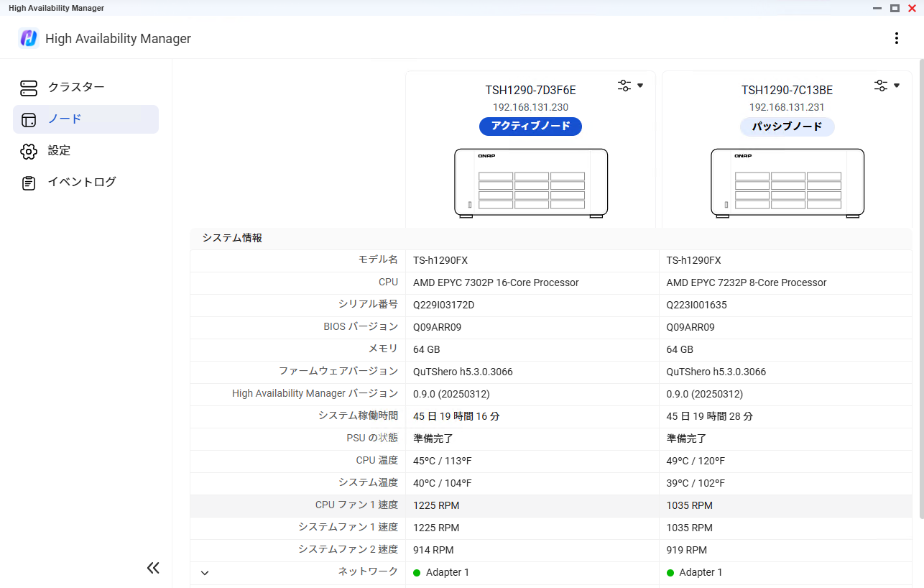924x588 pixels.
Task: Go to the 設定 page
Action: click(86, 151)
